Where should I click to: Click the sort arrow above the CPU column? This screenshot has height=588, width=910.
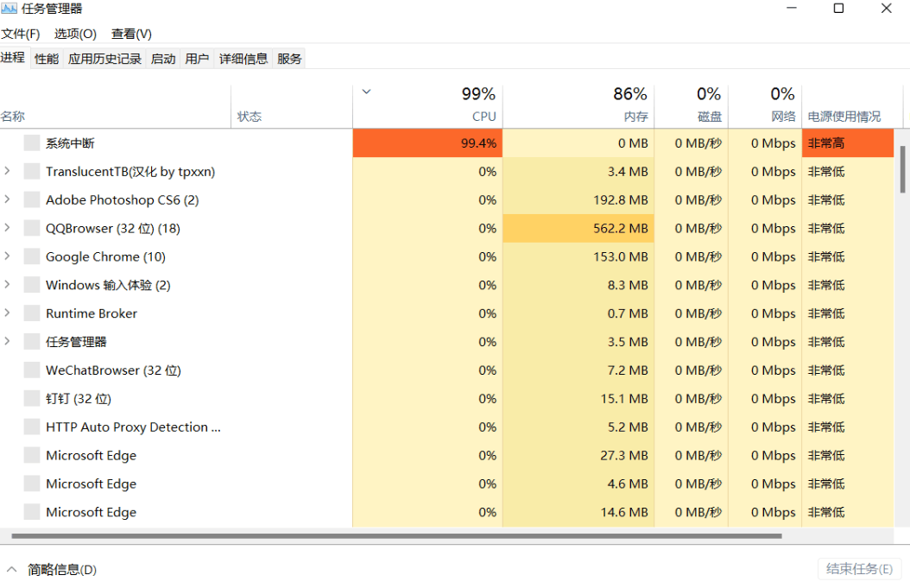click(366, 92)
